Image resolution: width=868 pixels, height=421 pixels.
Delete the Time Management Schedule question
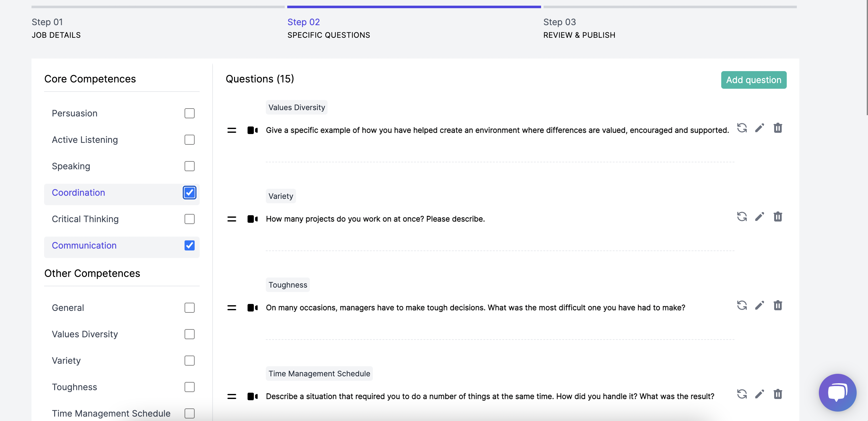point(778,394)
